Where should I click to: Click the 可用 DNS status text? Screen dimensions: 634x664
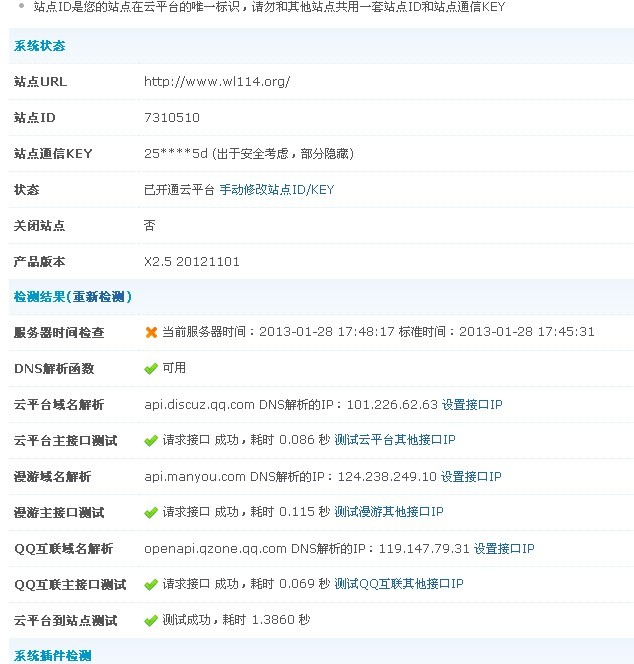coord(174,368)
